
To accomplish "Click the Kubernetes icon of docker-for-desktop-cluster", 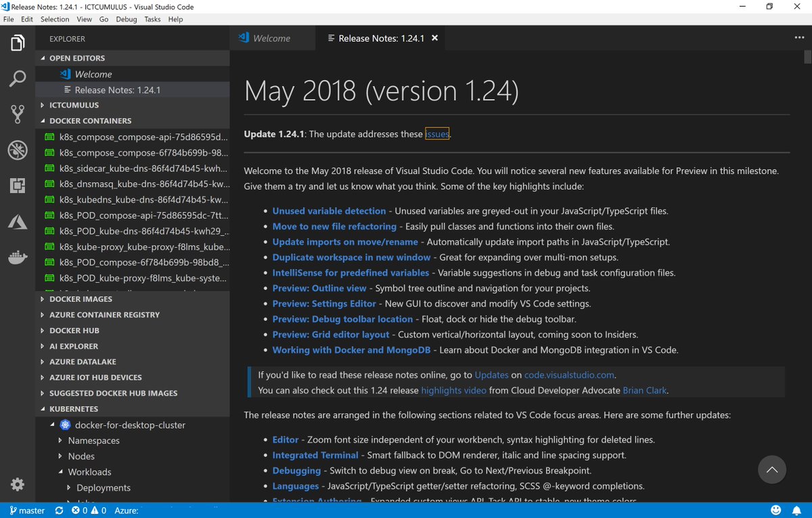I will (x=65, y=425).
